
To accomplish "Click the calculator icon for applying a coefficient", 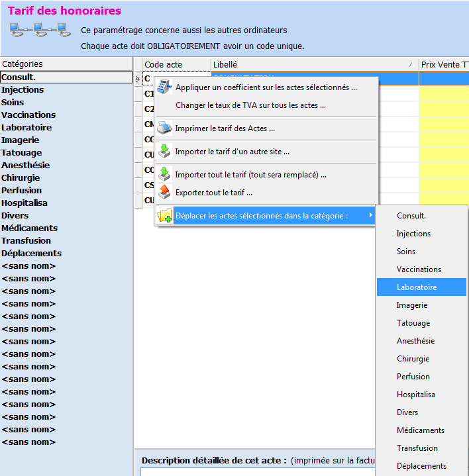I will coord(164,87).
